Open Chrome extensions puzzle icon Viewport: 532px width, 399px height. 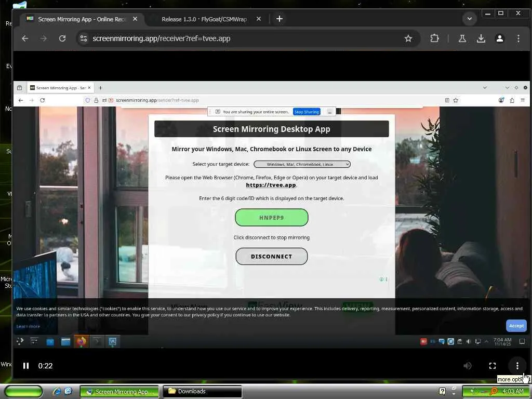tap(434, 38)
